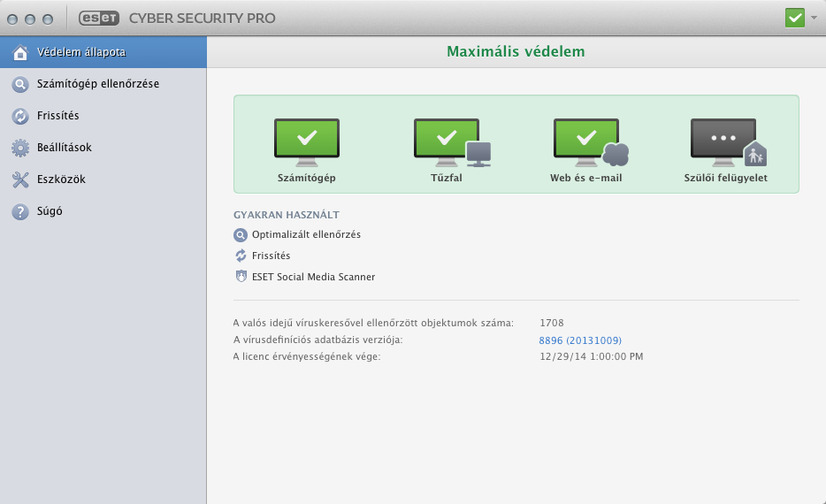Start Optimalizált ellenőrzés from frequently used
The width and height of the screenshot is (826, 504).
pyautogui.click(x=306, y=234)
